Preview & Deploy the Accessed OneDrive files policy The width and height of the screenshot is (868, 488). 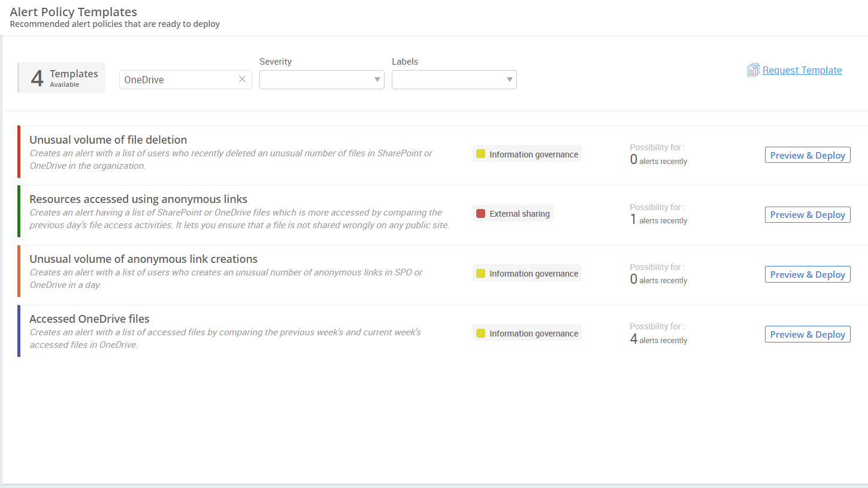807,334
